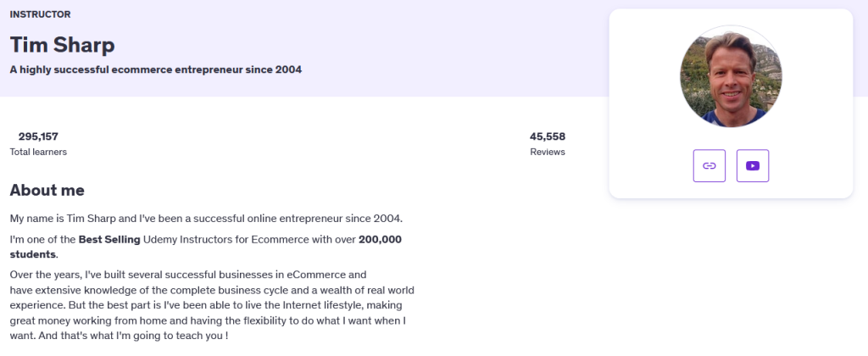Click Tim Sharp's round profile photo
The width and height of the screenshot is (868, 356).
tap(731, 76)
